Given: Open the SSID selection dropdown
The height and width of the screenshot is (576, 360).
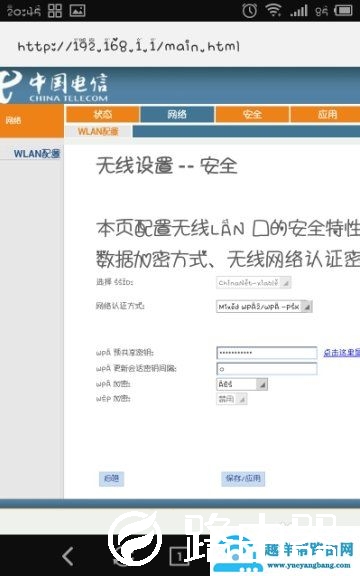Looking at the screenshot, I should 254,282.
